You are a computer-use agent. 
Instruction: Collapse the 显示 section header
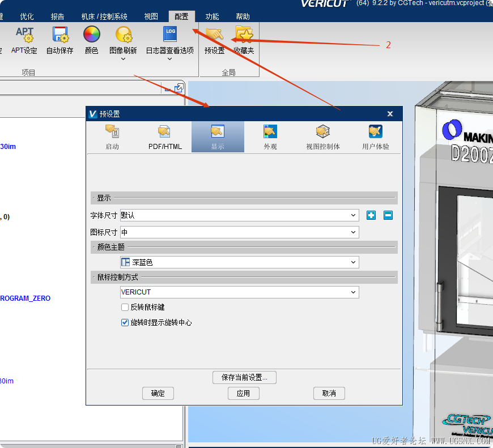pyautogui.click(x=244, y=198)
